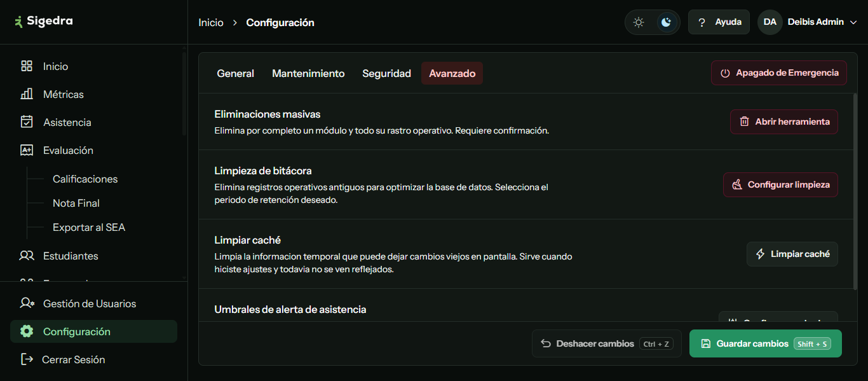Click the Cerrar Sesión exit icon
Screen dimensions: 868x381
(x=27, y=359)
